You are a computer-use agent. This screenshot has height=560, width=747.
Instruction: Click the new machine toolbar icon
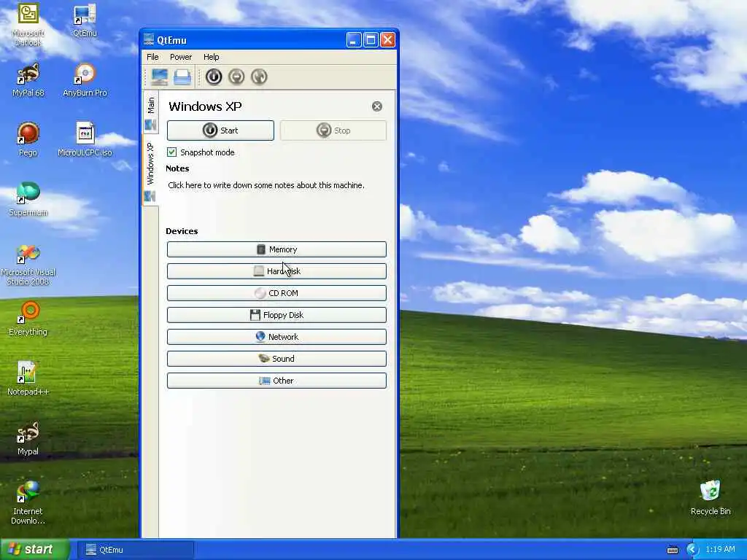pos(160,77)
